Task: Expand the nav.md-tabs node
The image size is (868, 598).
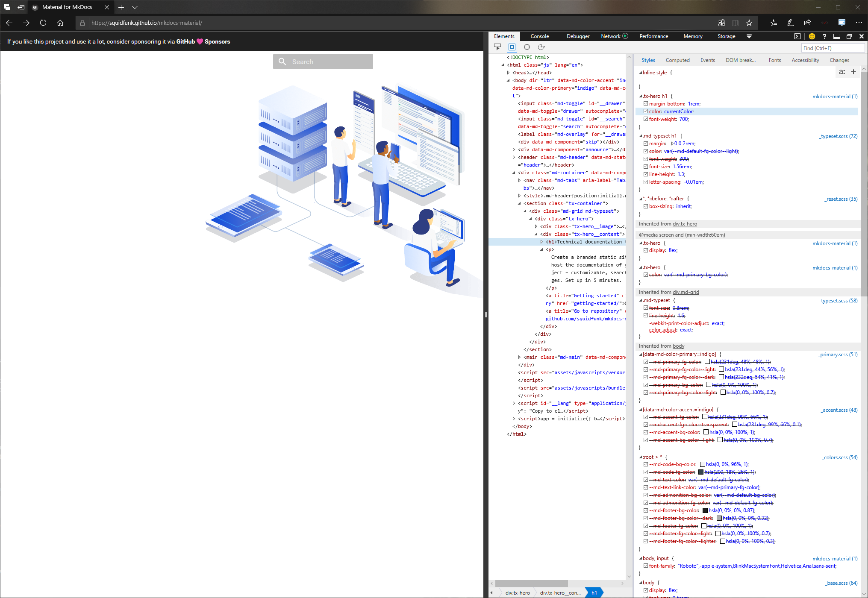Action: (520, 180)
